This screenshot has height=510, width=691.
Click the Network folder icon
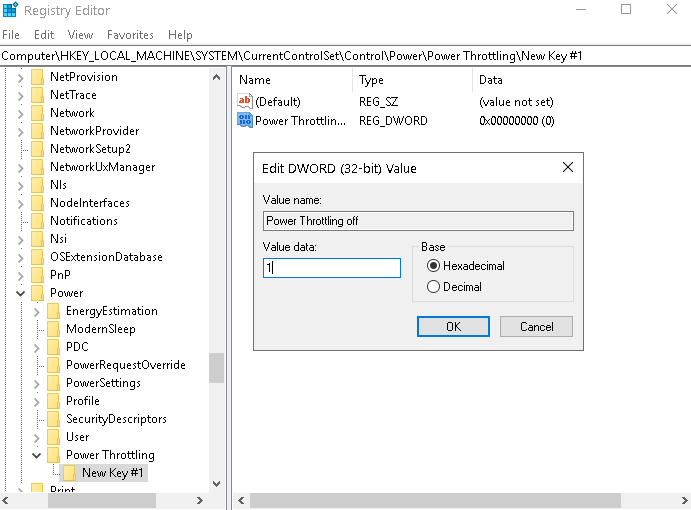point(38,113)
